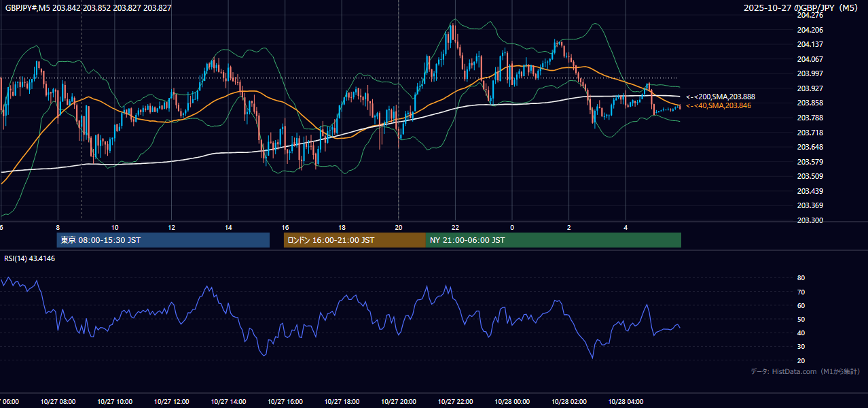This screenshot has height=408, width=868.
Task: Click price axis label 203.579
Action: tap(810, 162)
